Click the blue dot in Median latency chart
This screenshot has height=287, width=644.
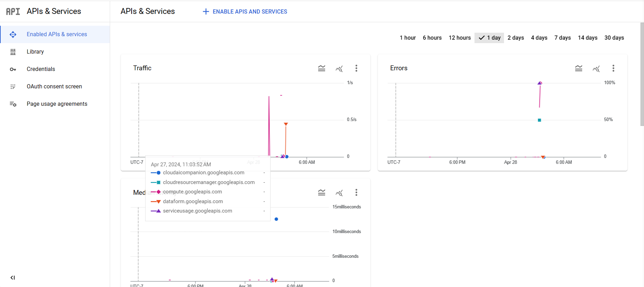[276, 219]
